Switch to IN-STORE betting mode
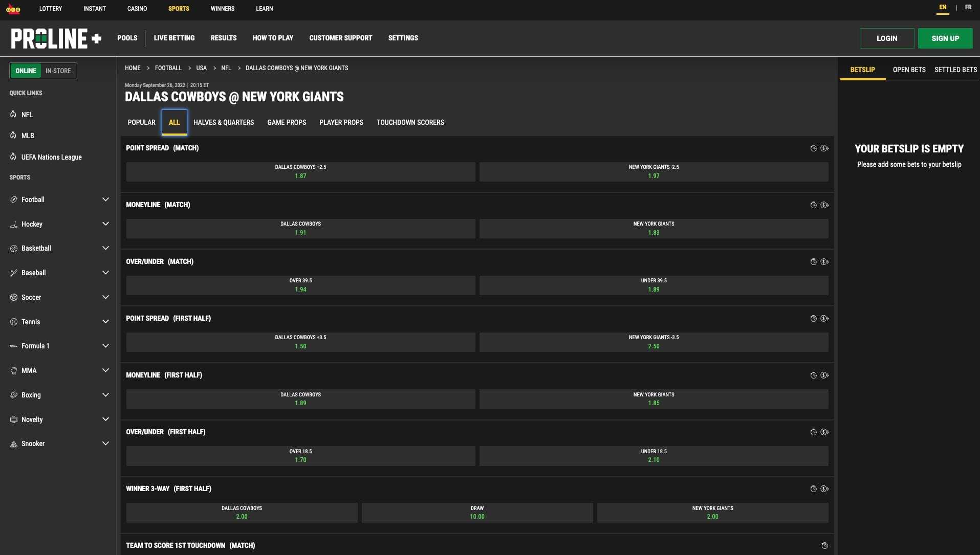The width and height of the screenshot is (980, 555). 58,71
